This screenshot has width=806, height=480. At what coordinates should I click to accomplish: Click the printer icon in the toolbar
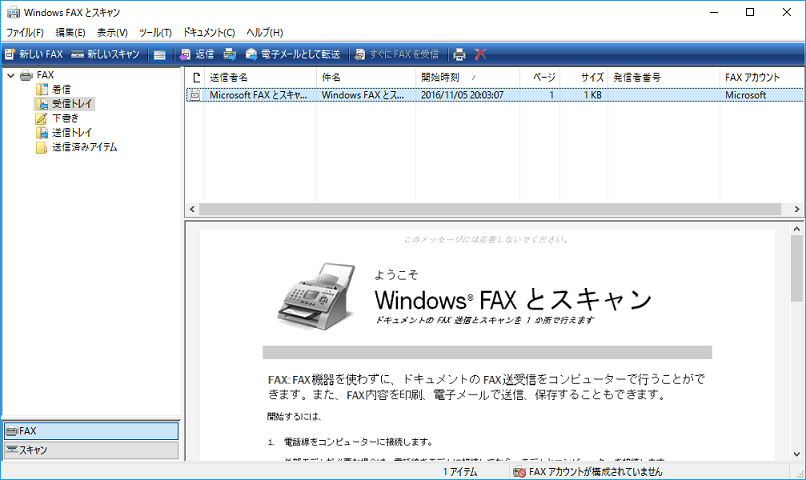(x=459, y=54)
